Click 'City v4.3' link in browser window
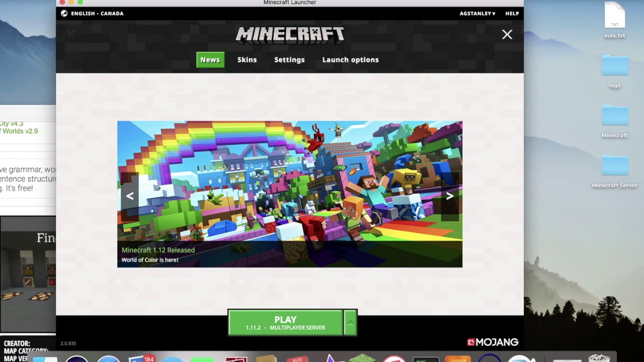Viewport: 644px width, 362px height. click(12, 124)
